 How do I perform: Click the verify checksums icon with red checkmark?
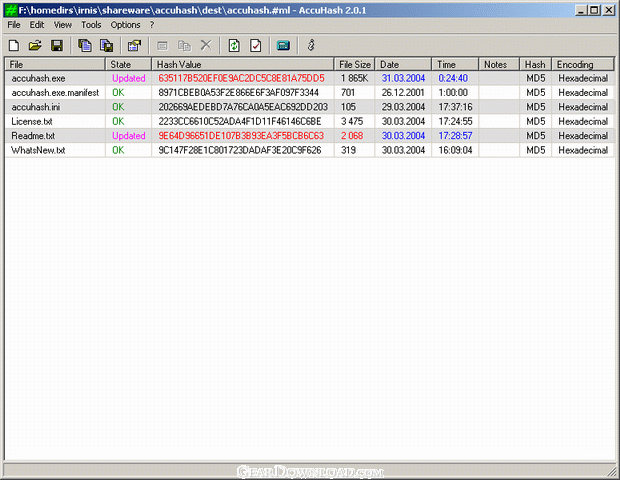(x=256, y=45)
